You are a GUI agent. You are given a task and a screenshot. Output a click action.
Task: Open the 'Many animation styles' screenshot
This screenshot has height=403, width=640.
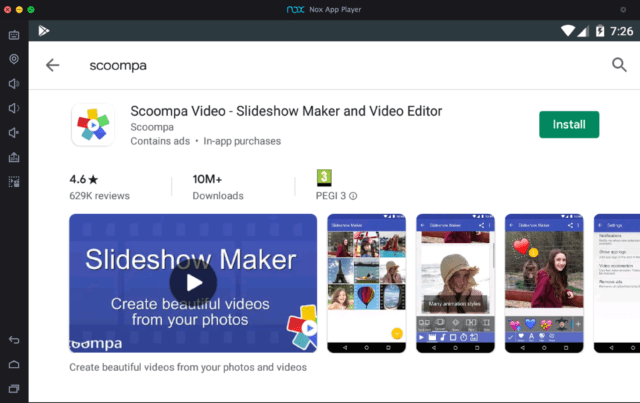(x=455, y=283)
